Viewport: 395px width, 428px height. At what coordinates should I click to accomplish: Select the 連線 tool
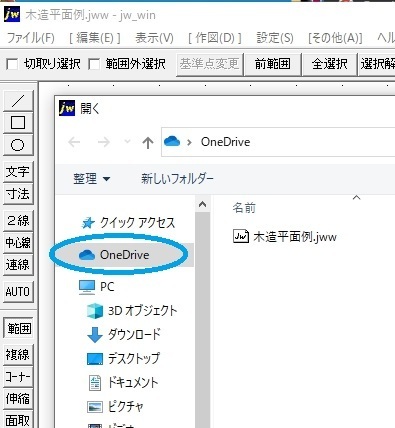tap(18, 265)
